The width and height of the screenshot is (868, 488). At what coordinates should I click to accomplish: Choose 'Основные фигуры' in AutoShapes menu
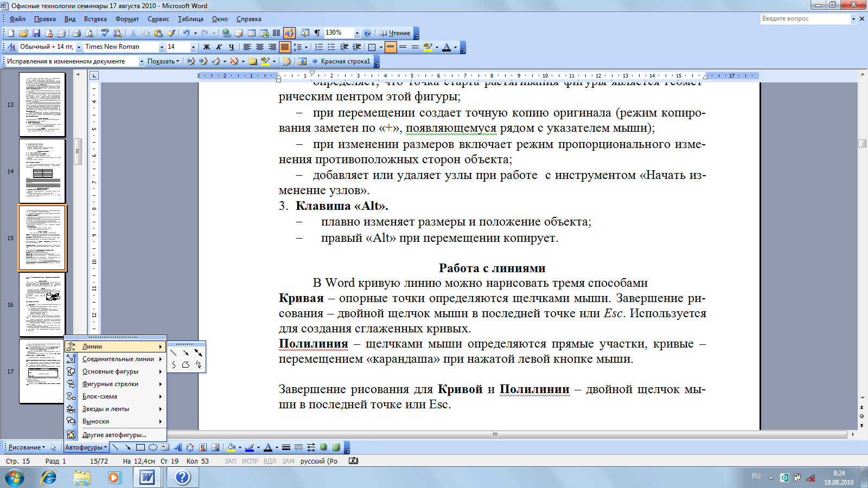point(115,371)
